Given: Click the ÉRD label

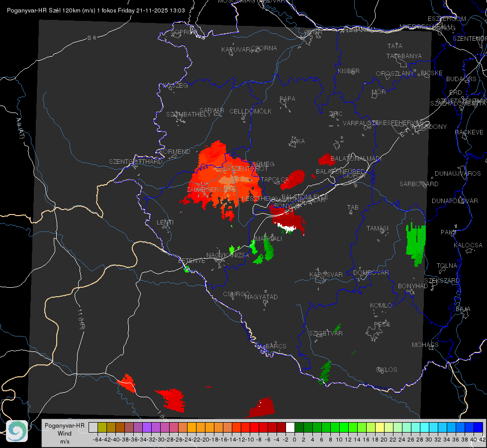Looking at the screenshot, I should click(x=455, y=93).
